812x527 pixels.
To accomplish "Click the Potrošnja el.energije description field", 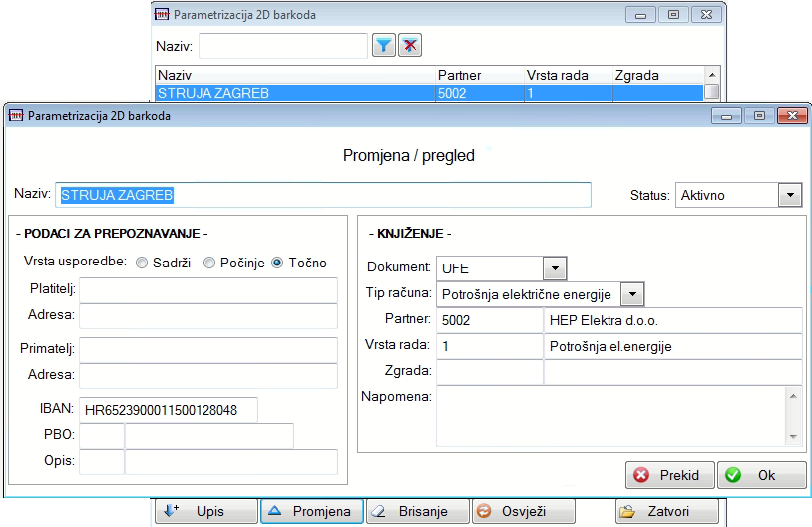I will (x=672, y=346).
